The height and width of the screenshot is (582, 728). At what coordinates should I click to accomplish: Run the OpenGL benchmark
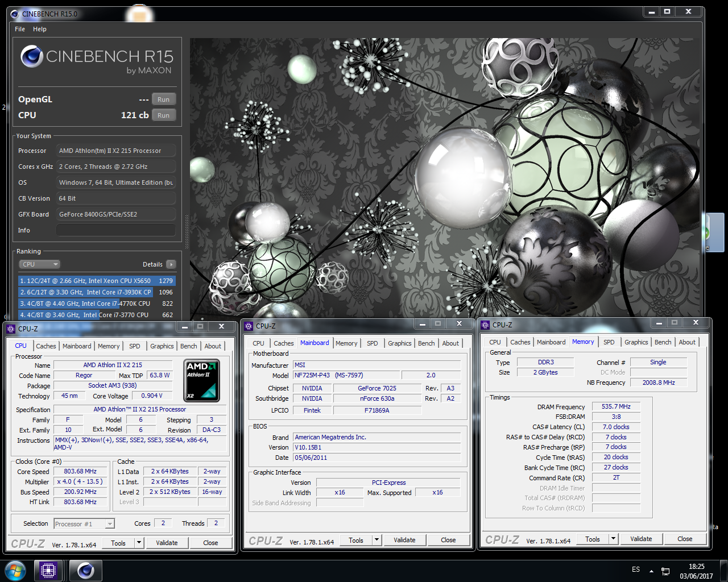coord(163,99)
